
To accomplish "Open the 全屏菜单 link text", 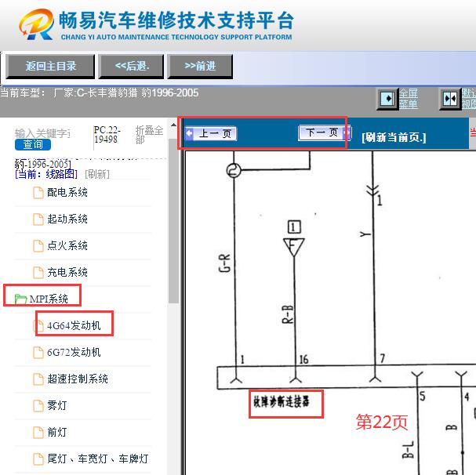I will coord(409,98).
